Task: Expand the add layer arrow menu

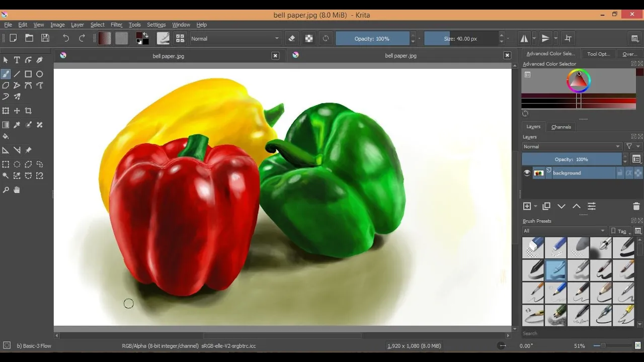Action: pos(535,206)
